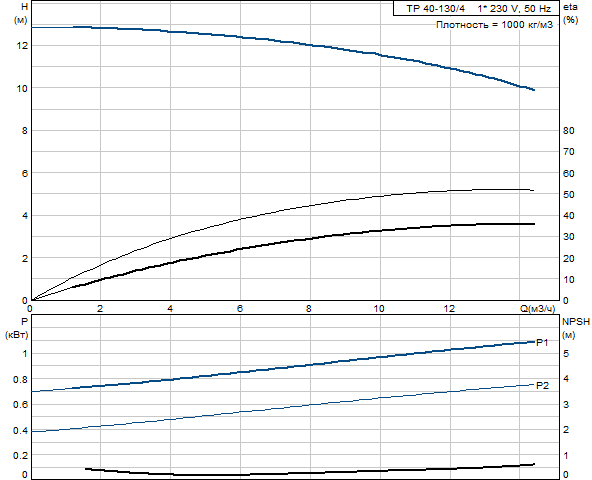Click the right end of the NPSH curve
The image size is (592, 480).
pos(533,464)
